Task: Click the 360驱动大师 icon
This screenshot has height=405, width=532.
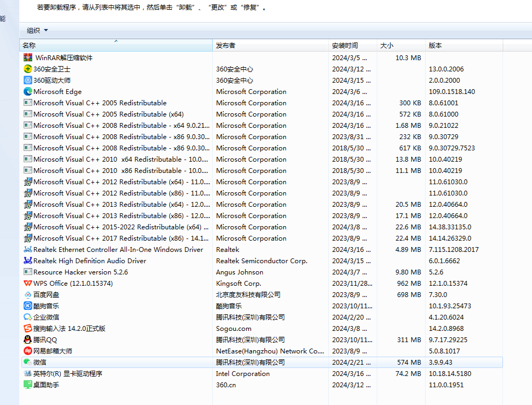Action: (x=28, y=80)
